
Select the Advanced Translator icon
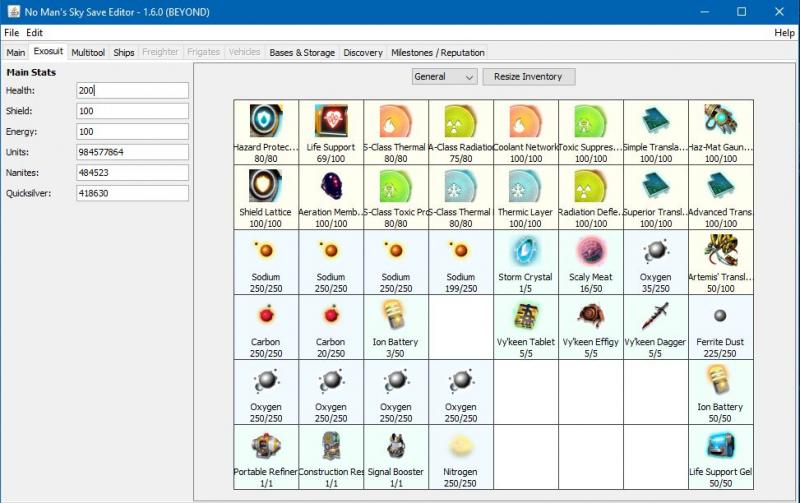720,186
